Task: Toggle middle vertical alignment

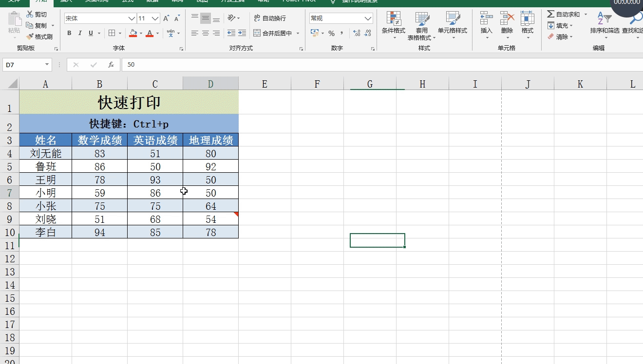Action: click(x=206, y=18)
